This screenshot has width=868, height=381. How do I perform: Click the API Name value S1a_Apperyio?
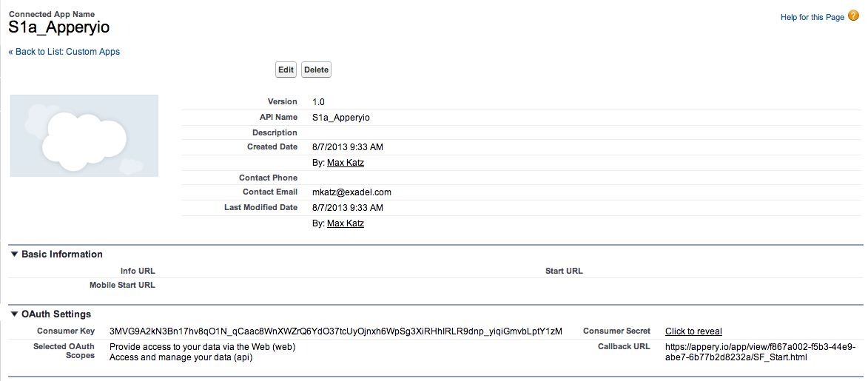point(340,118)
